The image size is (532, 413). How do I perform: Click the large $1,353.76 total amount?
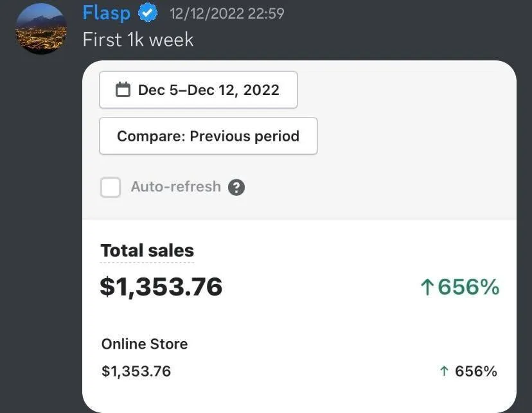161,286
